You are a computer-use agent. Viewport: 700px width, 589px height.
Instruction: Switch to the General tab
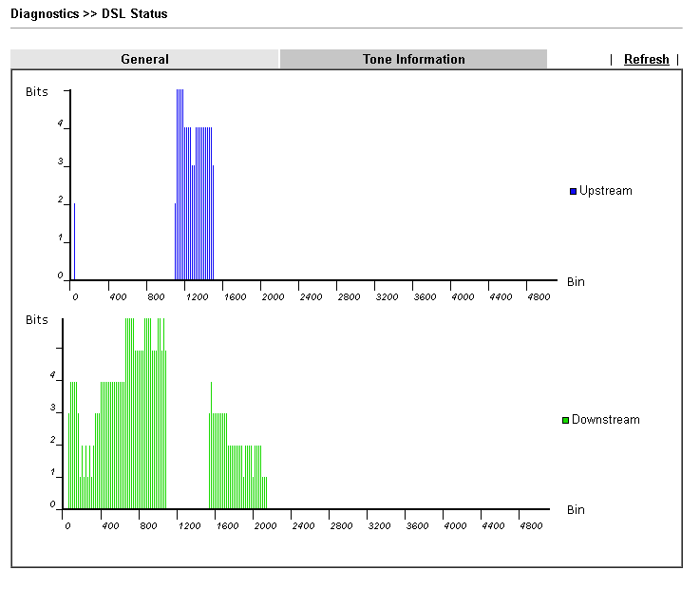144,59
